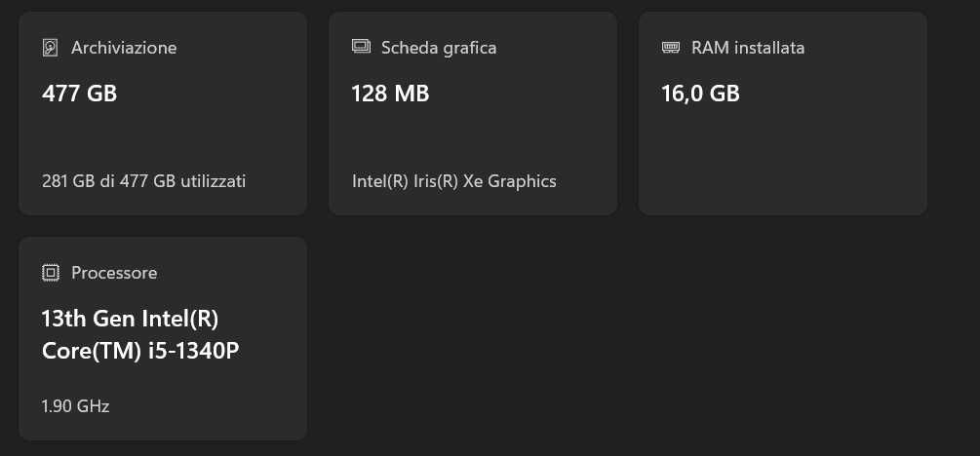Click the Archiviazione disk icon
Screen dimensions: 980x456
coord(50,48)
